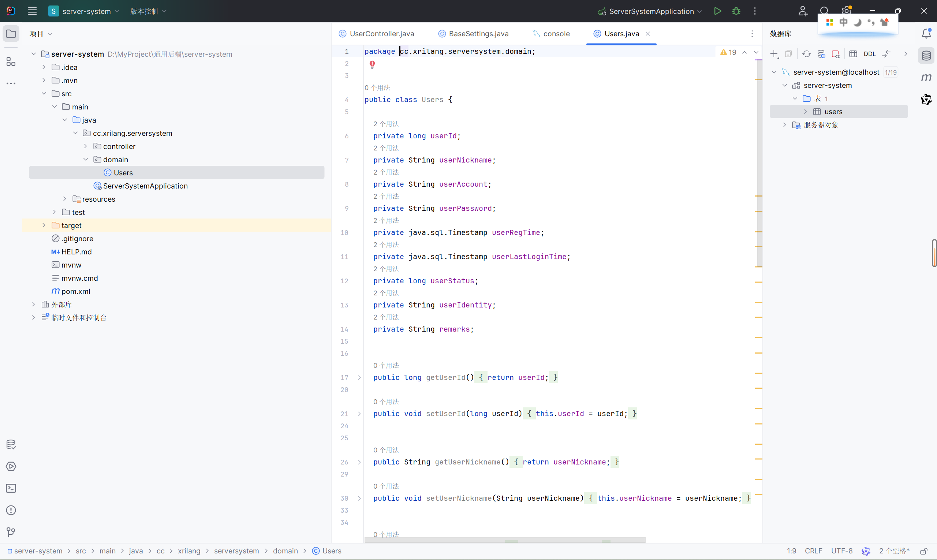Open the Tongyi AI assistant icon on right sidebar
The image size is (937, 560).
(x=926, y=100)
